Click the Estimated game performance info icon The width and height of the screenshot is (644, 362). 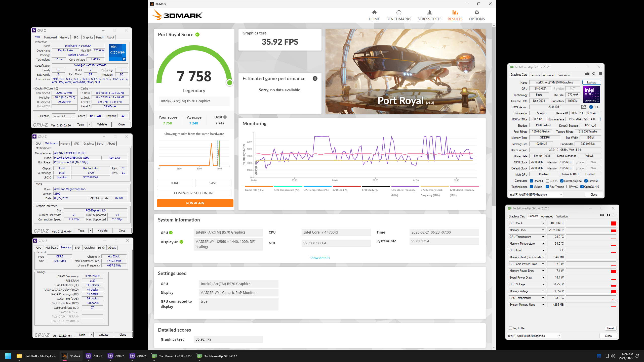315,78
